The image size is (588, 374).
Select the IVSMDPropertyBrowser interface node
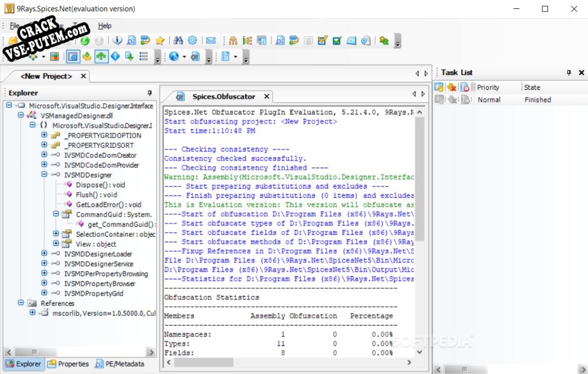click(x=100, y=284)
